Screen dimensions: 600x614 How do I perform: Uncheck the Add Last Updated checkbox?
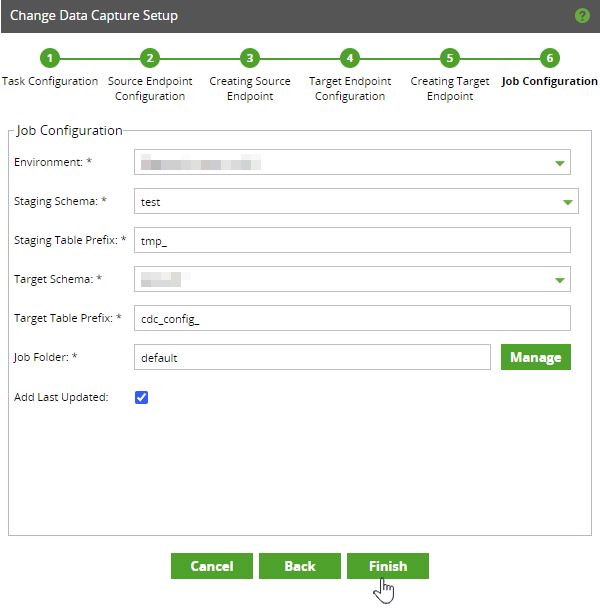click(x=141, y=397)
